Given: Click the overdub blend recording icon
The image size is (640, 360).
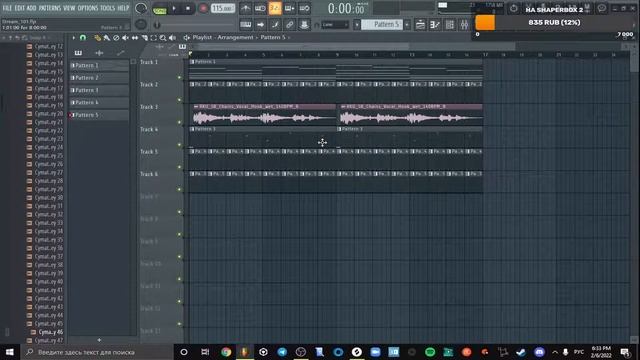Looking at the screenshot, I should [x=289, y=8].
